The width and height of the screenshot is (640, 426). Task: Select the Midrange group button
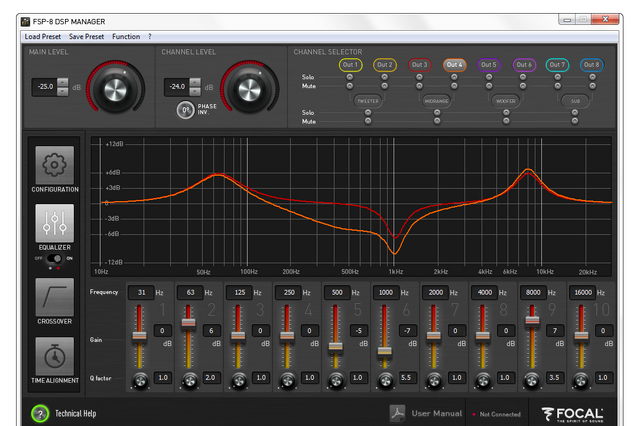point(436,101)
